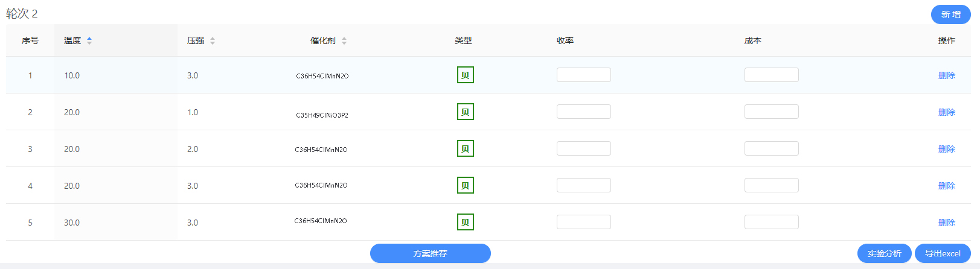
Task: Click the 贝 type icon in row 1
Action: [x=465, y=75]
